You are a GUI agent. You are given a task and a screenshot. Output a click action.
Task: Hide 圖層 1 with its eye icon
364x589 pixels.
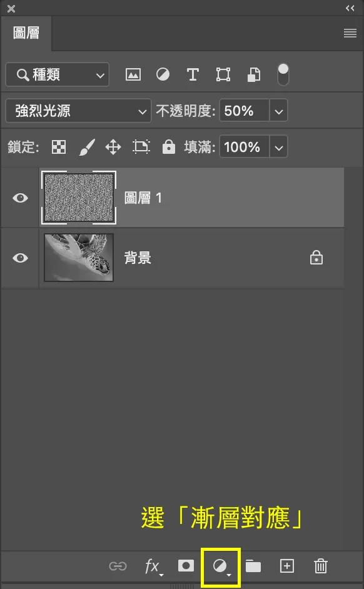pyautogui.click(x=20, y=198)
